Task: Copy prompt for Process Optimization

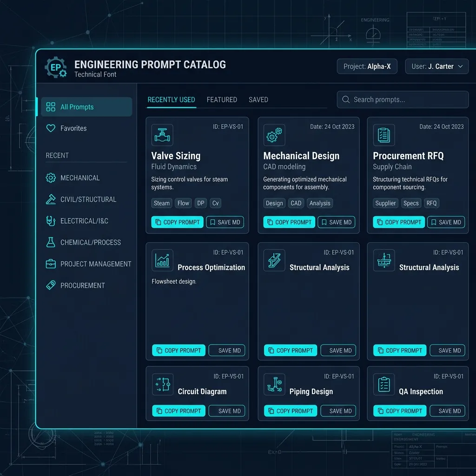Action: (178, 350)
